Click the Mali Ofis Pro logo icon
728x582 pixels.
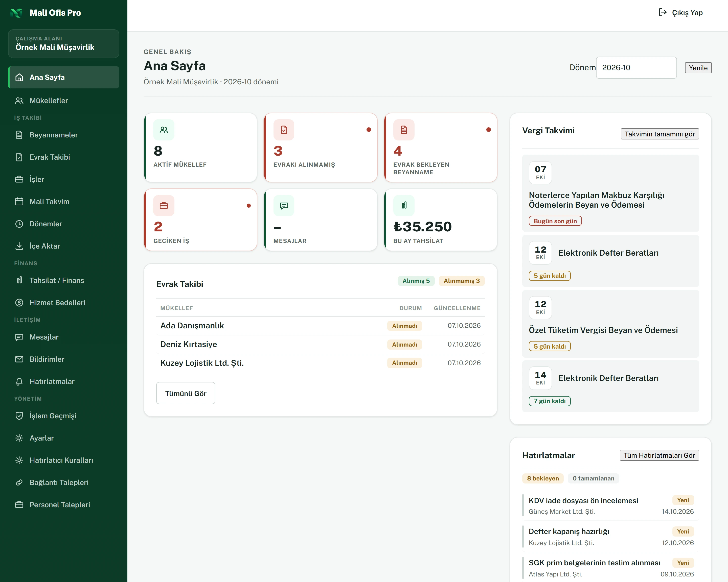click(x=16, y=13)
